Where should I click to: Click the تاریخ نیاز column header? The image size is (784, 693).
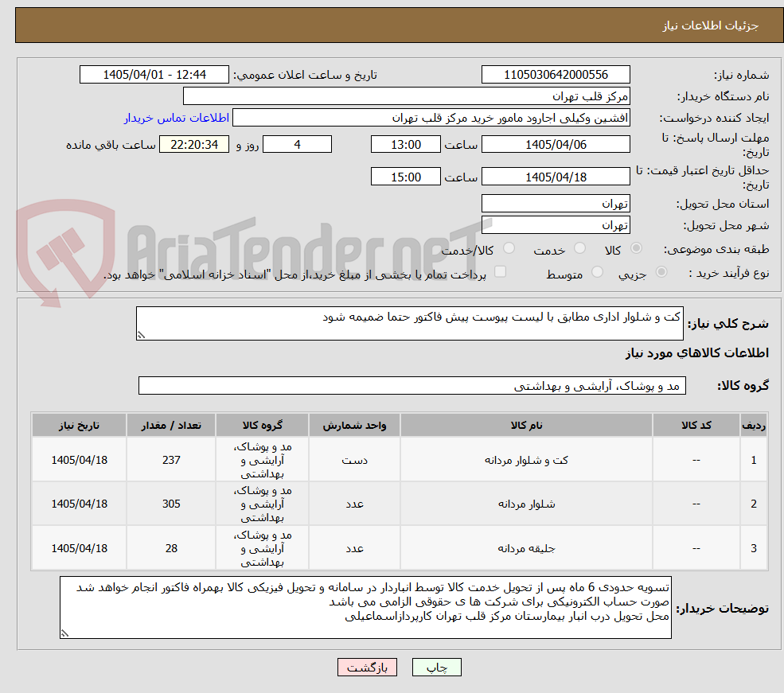[x=79, y=425]
